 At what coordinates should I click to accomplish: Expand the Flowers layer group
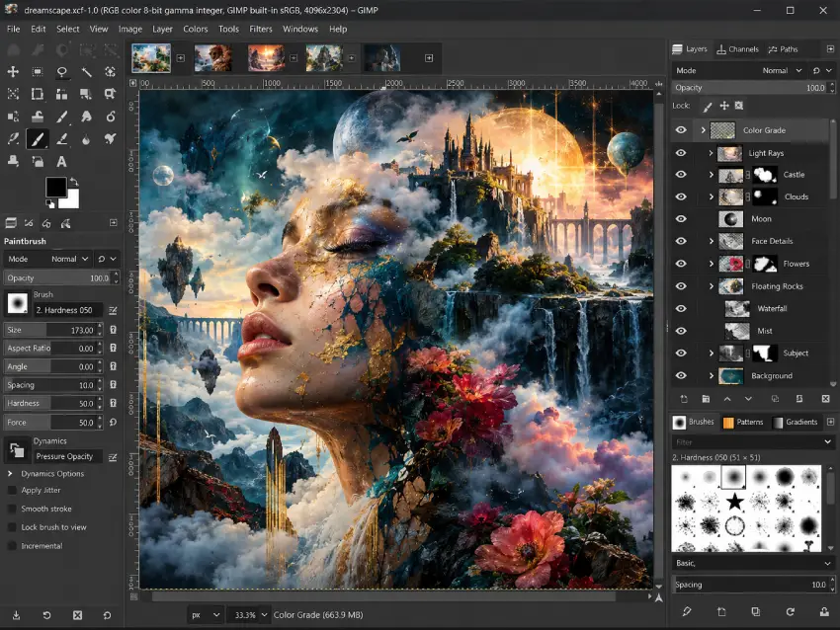pyautogui.click(x=711, y=264)
